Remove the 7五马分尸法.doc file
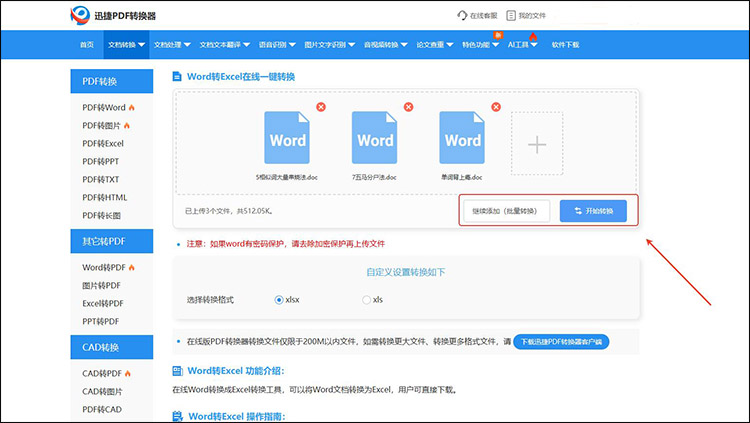The height and width of the screenshot is (423, 750). pyautogui.click(x=408, y=107)
